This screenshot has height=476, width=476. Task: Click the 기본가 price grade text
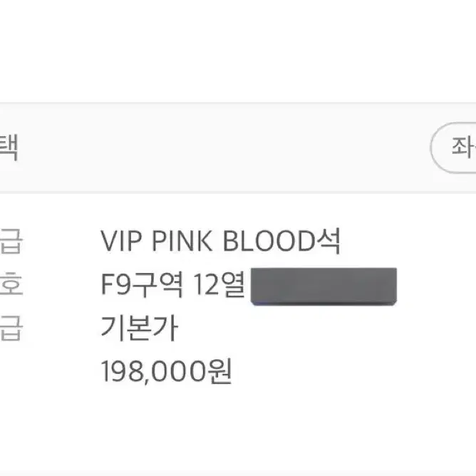tap(140, 328)
